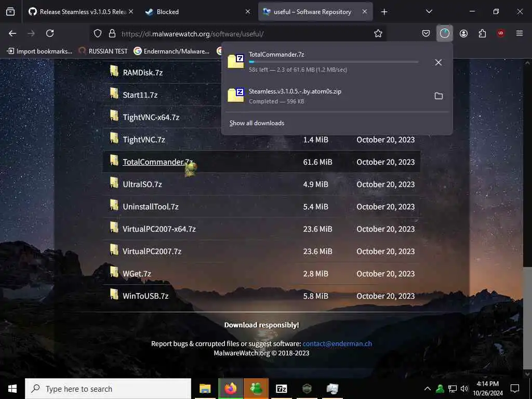532x399 pixels.
Task: Reload the current page
Action: [50, 33]
